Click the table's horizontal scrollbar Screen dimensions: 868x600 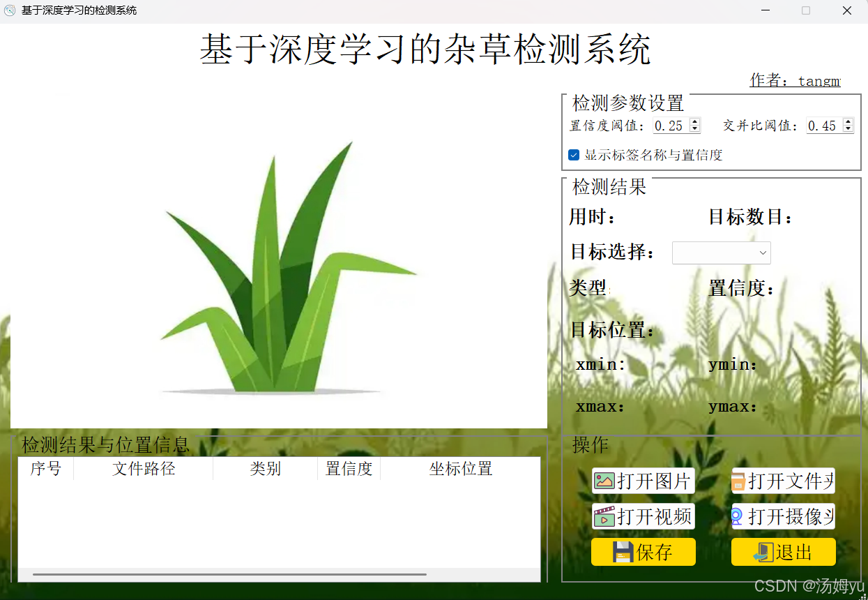(230, 574)
